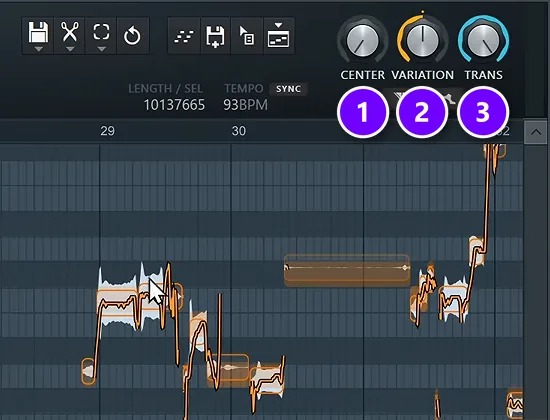Viewport: 550px width, 420px height.
Task: Send notes to the piano roll
Action: coord(184,36)
